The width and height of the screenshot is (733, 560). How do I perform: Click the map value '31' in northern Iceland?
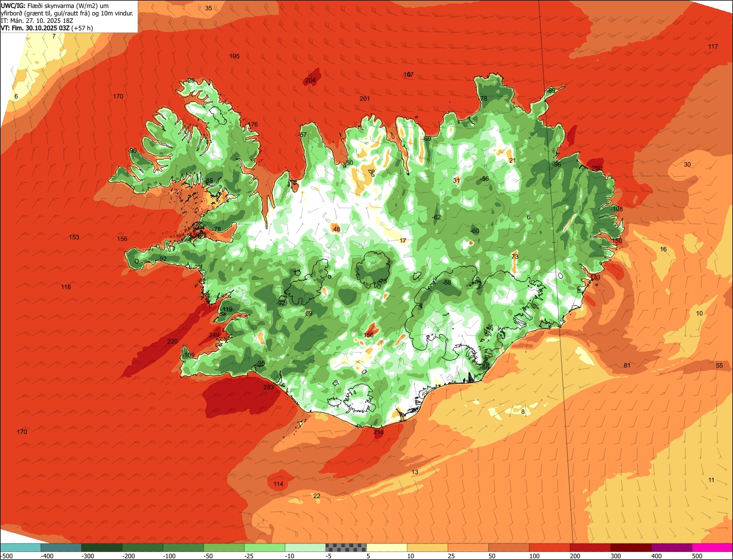coord(456,180)
